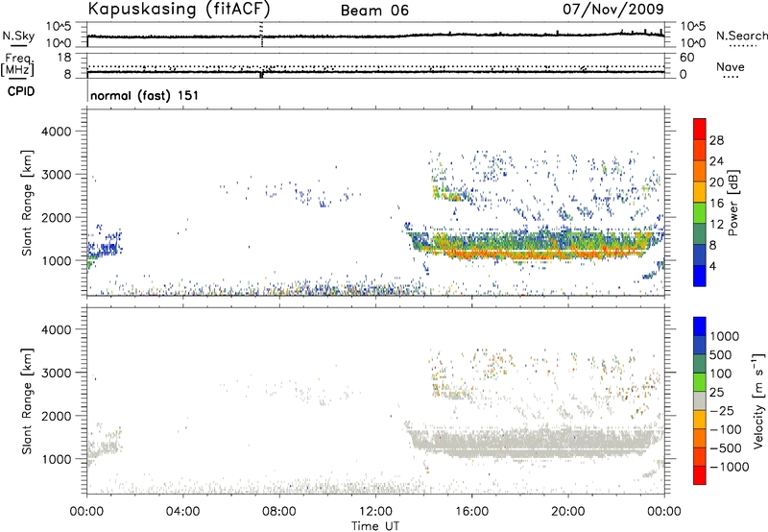Click the dotted spike in the noise plot

click(262, 35)
